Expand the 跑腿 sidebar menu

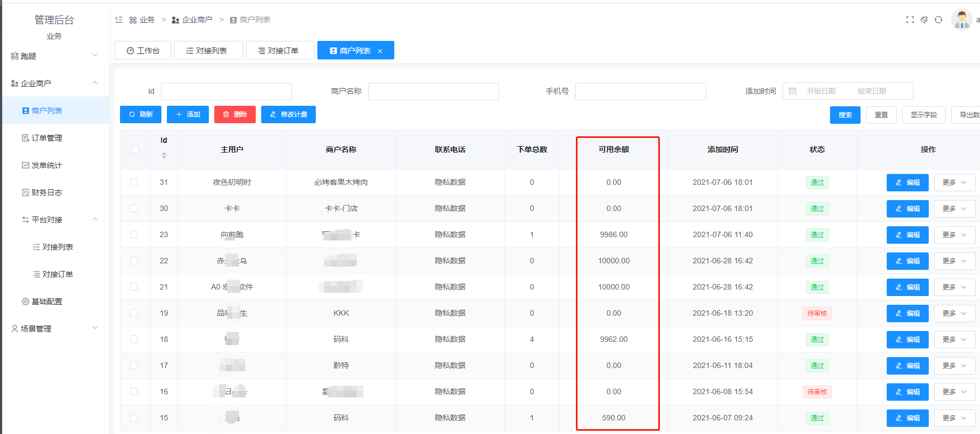click(55, 56)
